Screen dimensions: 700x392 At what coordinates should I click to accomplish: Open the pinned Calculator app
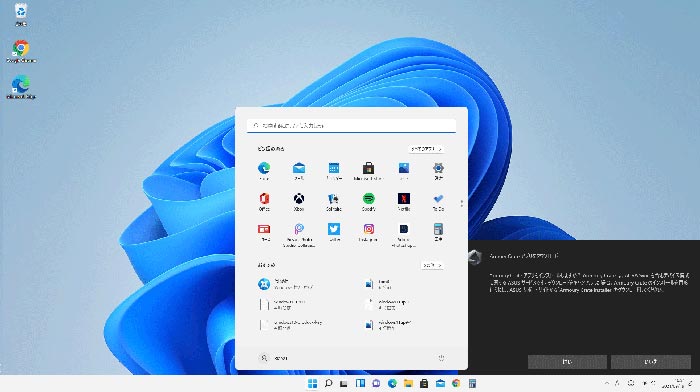coord(438,232)
